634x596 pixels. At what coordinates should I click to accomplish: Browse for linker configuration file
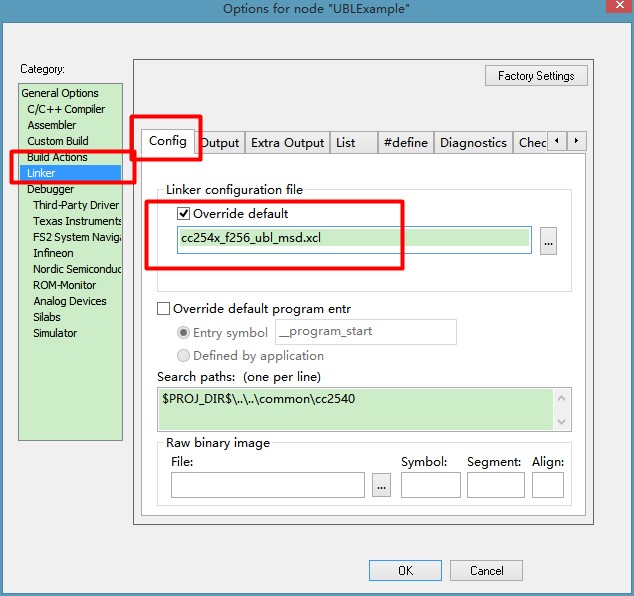(548, 241)
